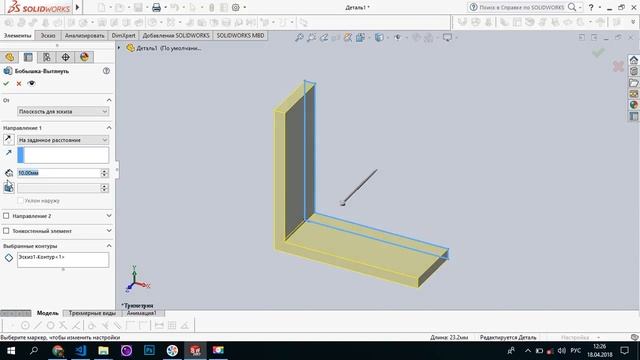This screenshot has height=360, width=640.
Task: Collapse the Направление 1 section
Action: point(109,128)
